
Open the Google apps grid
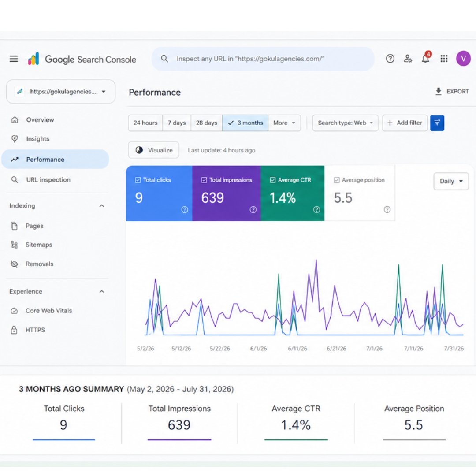tap(444, 59)
